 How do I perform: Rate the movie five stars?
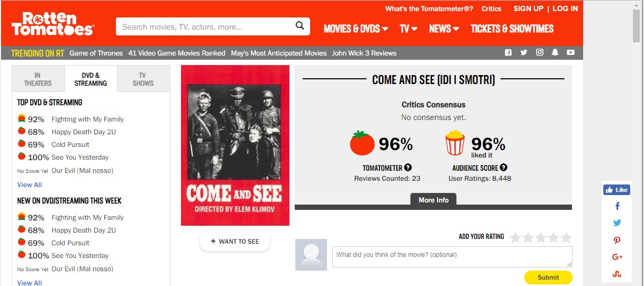click(x=566, y=237)
